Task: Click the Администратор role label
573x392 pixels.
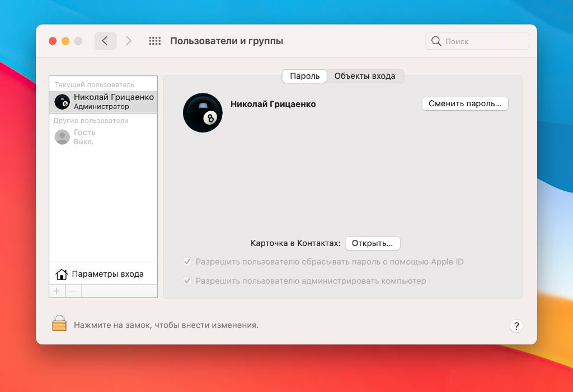Action: 102,107
